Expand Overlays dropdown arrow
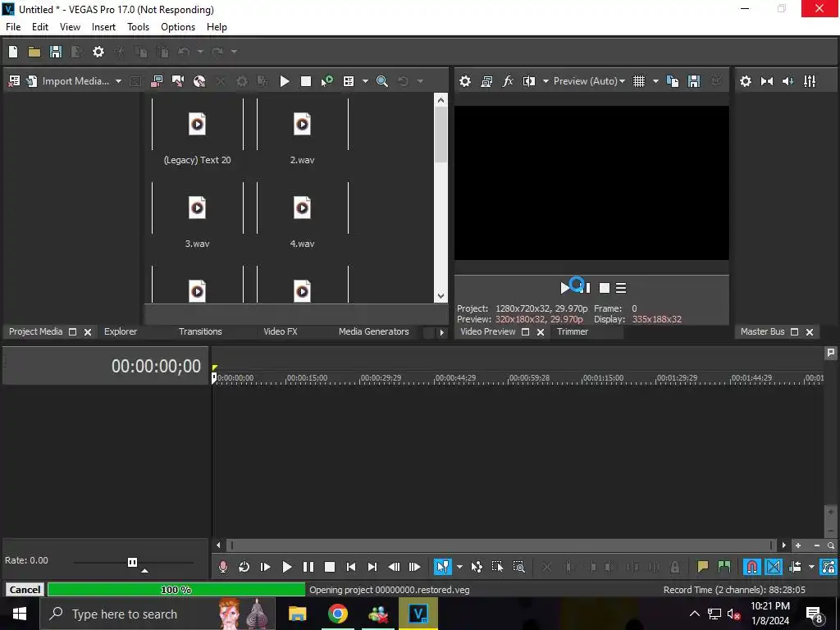Viewport: 840px width, 630px height. [655, 81]
